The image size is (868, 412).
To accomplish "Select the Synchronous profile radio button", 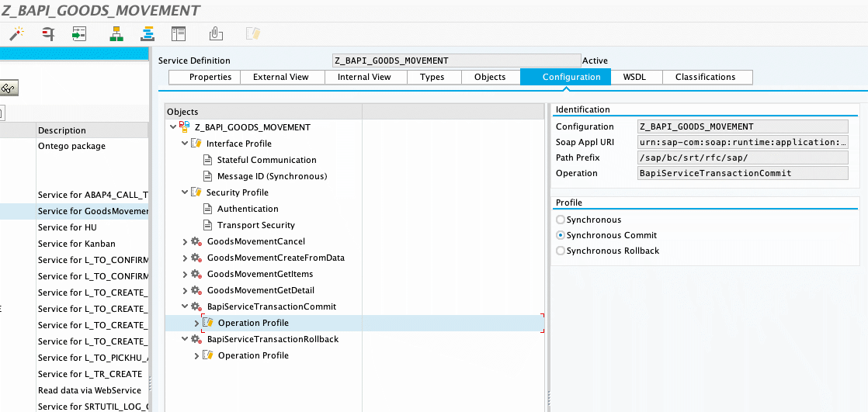I will tap(561, 220).
